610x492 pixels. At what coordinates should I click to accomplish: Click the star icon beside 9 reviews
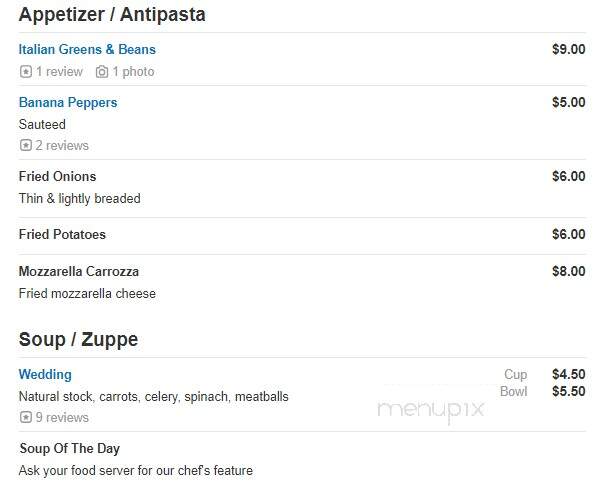click(26, 417)
